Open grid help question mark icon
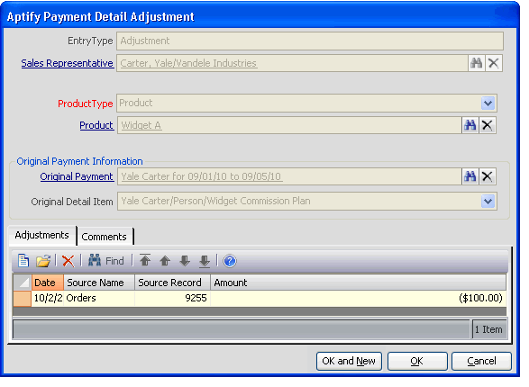 230,261
